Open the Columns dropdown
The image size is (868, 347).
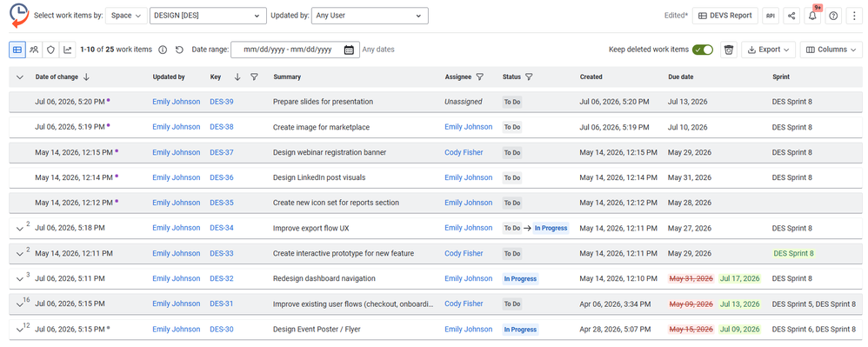pos(831,50)
